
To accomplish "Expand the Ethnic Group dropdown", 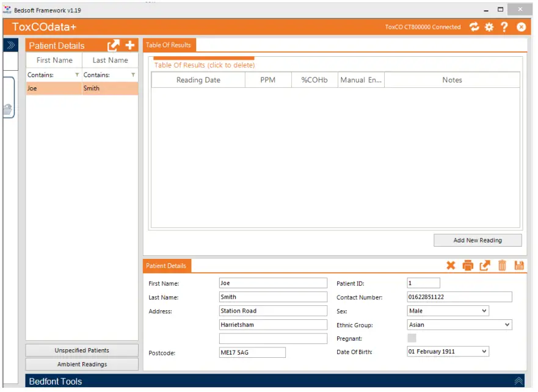I will coord(507,324).
